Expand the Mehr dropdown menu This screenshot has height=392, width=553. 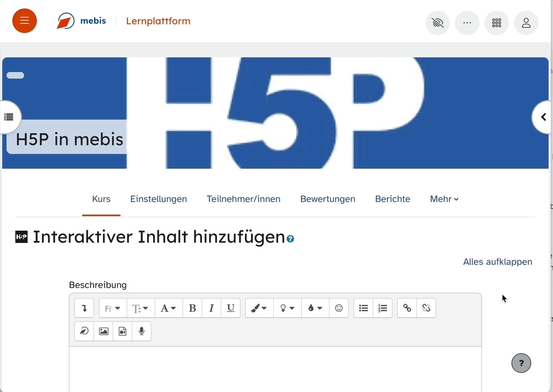point(444,199)
